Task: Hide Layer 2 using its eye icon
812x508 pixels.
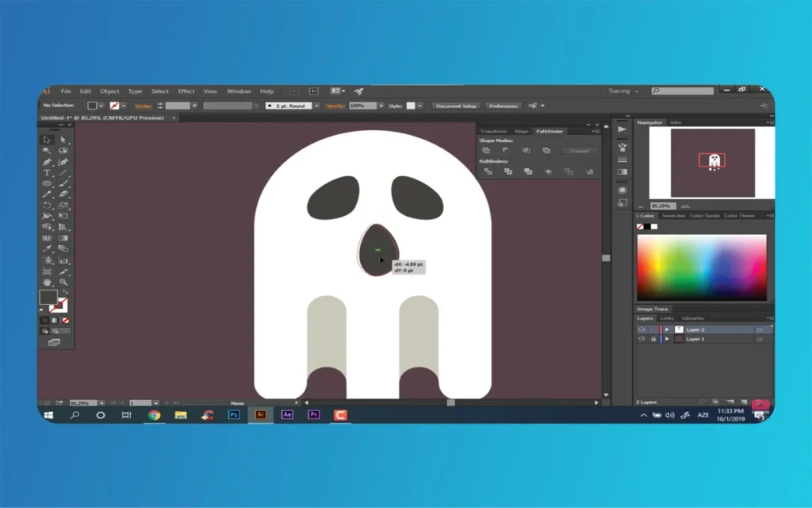Action: [642, 329]
